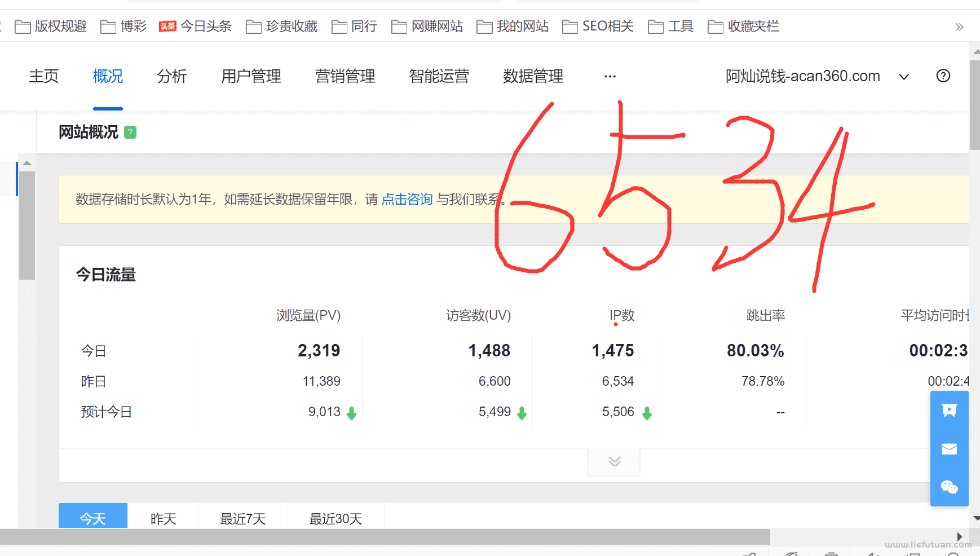
Task: Expand today's traffic panel with double chevron
Action: [x=614, y=461]
